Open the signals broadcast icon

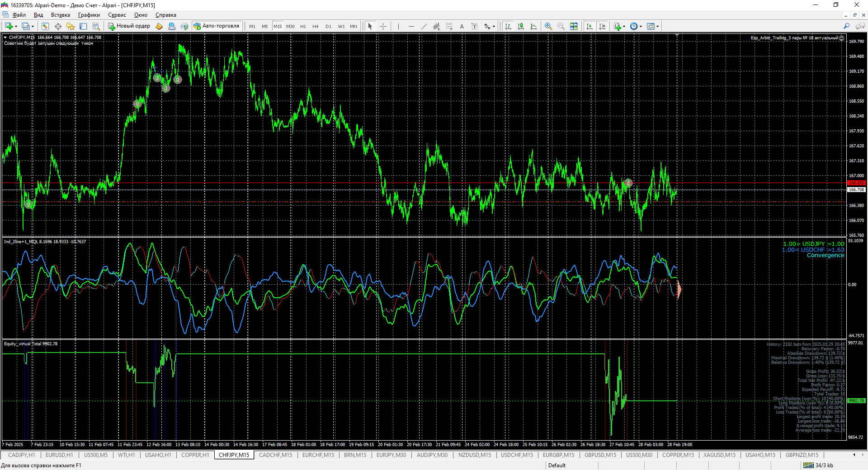(184, 26)
